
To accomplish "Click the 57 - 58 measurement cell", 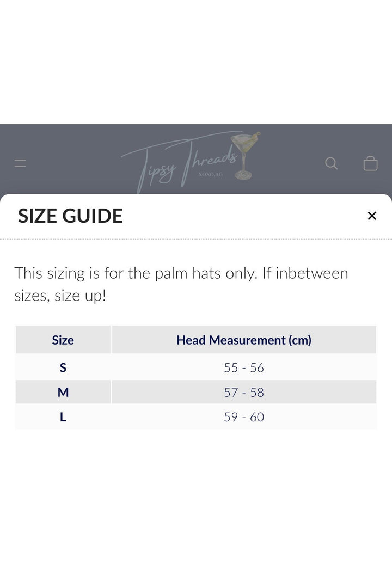I will coord(244,392).
